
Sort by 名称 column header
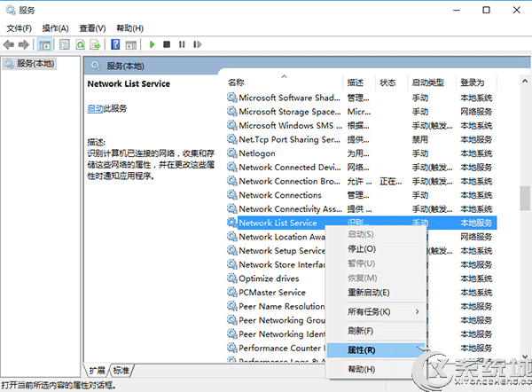(x=285, y=82)
